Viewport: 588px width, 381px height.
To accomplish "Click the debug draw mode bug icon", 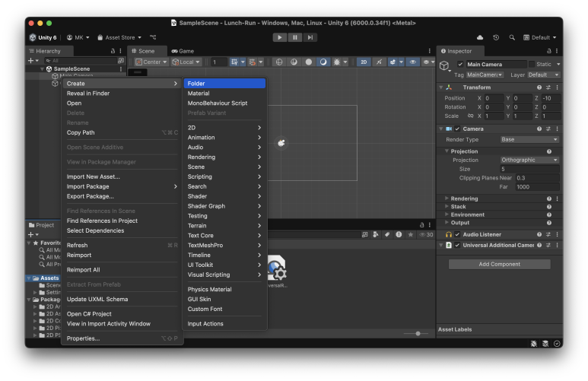I will click(337, 62).
